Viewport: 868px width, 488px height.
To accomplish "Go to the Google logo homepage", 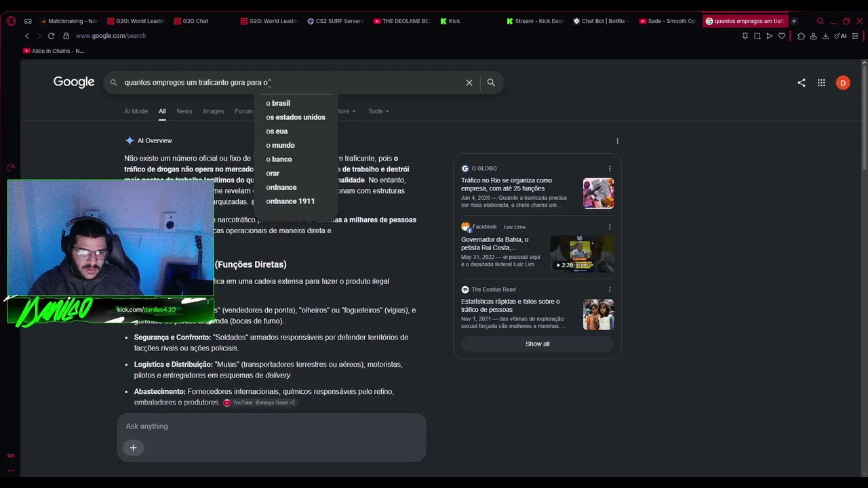I will [x=74, y=82].
